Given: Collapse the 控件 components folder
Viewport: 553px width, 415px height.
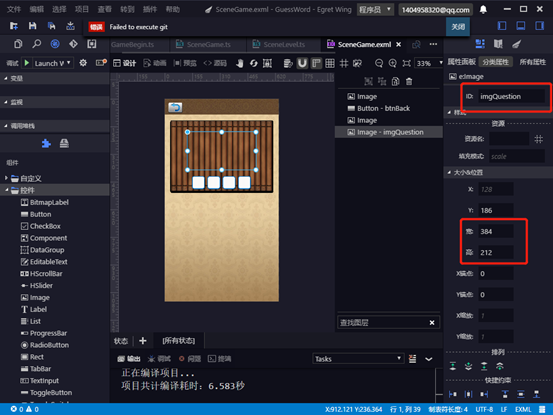Looking at the screenshot, I should coord(6,190).
